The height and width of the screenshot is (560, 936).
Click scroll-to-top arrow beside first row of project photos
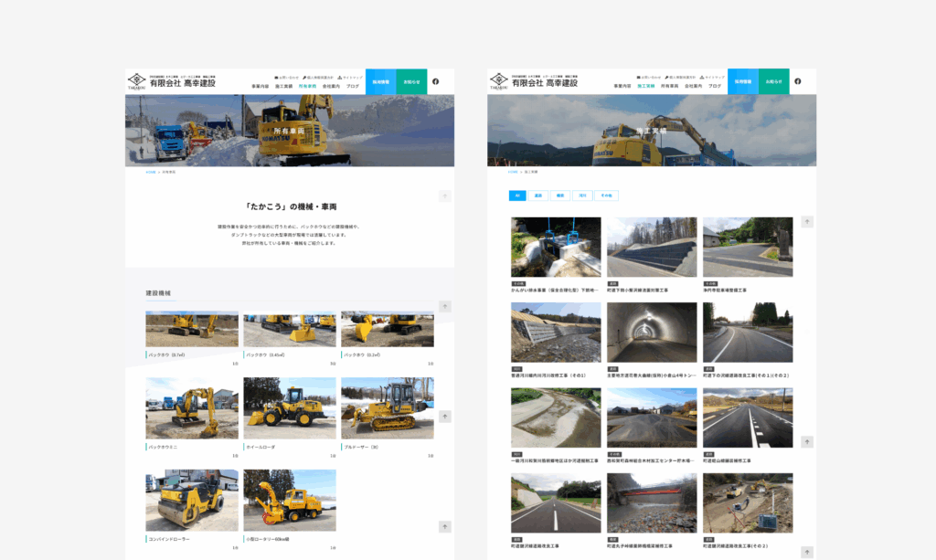(807, 222)
